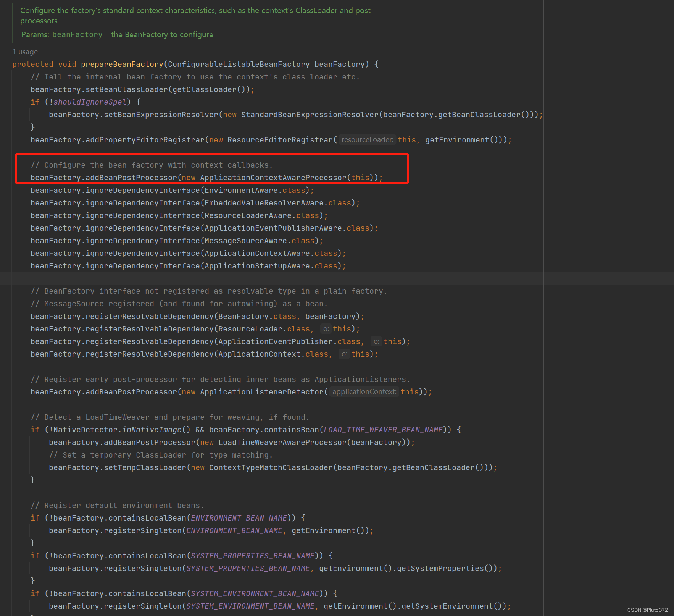Click the 'protected' keyword in method signature
Image resolution: width=674 pixels, height=616 pixels.
[x=33, y=64]
